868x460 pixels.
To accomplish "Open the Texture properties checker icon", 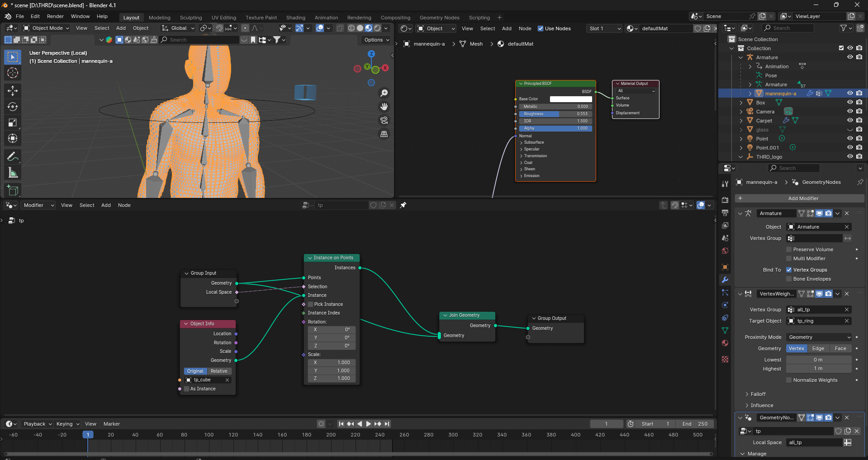I will point(725,359).
